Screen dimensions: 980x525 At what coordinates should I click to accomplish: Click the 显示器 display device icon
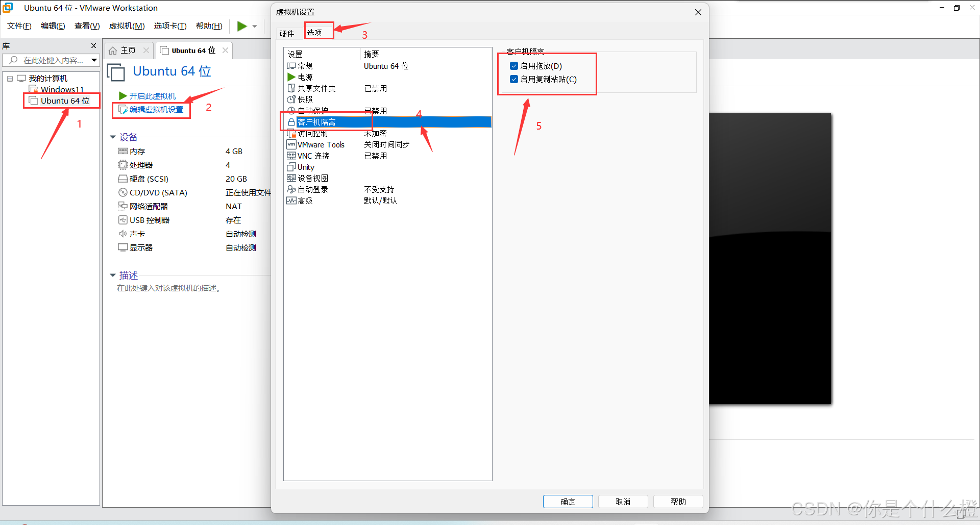coord(122,247)
